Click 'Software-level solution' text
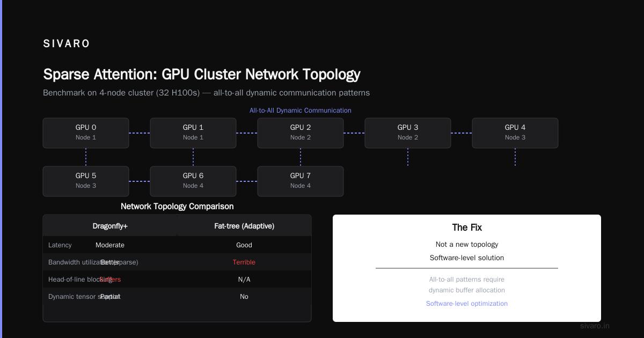The height and width of the screenshot is (338, 644). [x=467, y=258]
